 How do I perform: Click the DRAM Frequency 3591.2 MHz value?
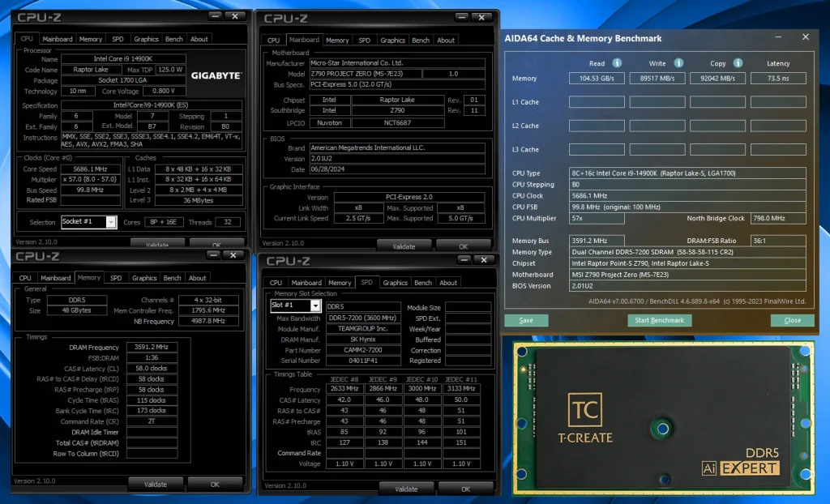(x=152, y=348)
